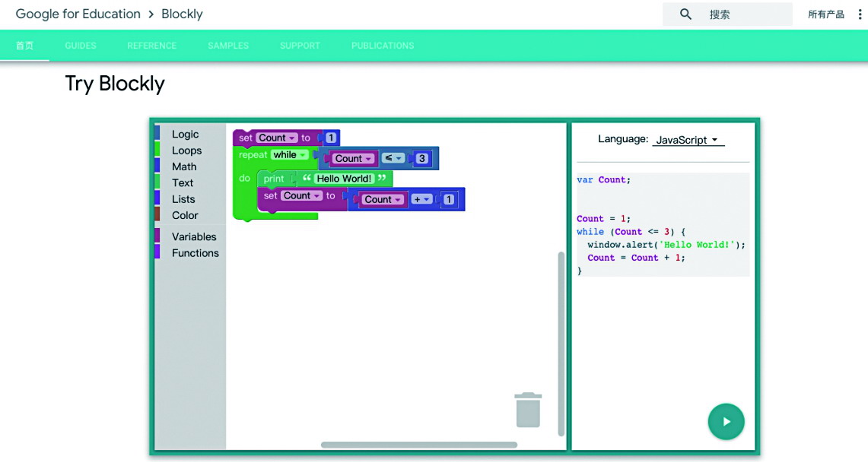
Task: Open the Text toolbox category
Action: pyautogui.click(x=190, y=182)
